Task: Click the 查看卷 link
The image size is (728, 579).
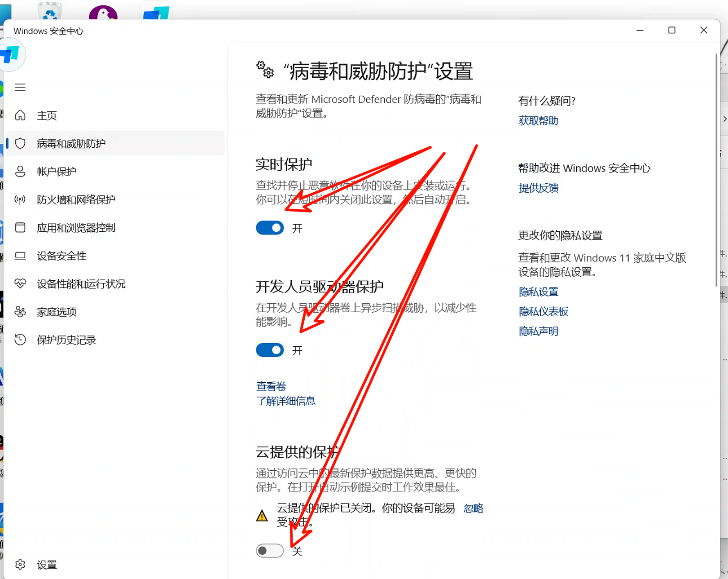Action: (271, 386)
